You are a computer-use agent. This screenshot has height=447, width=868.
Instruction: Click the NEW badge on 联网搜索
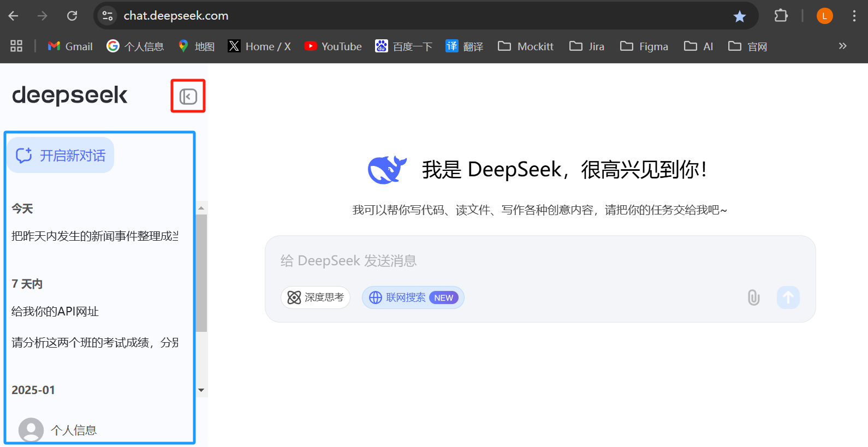coord(444,298)
